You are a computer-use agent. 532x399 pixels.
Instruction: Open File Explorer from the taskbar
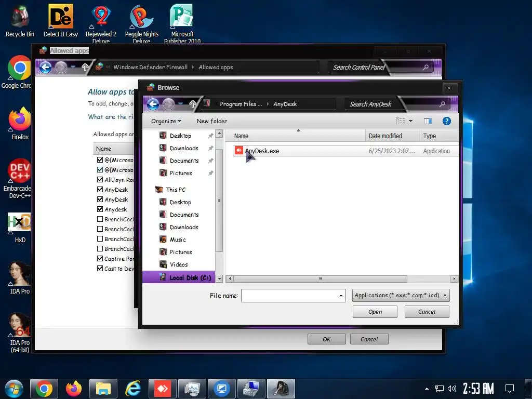103,389
